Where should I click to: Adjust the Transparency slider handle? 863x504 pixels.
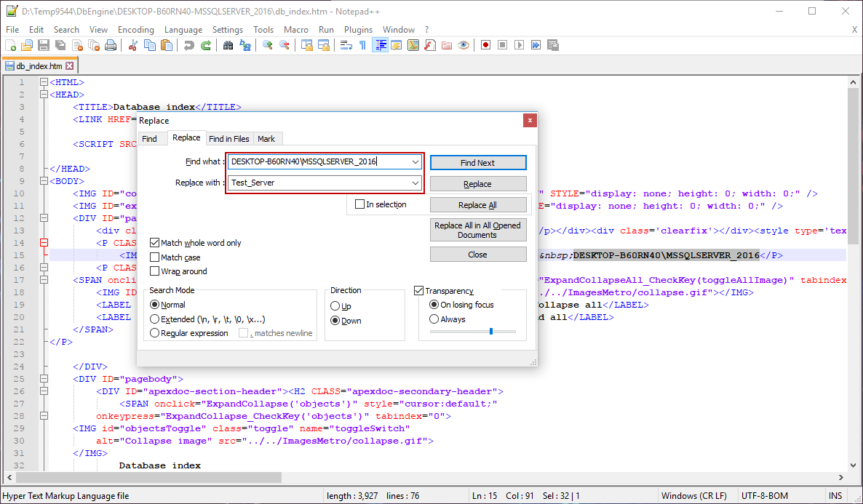coord(491,331)
